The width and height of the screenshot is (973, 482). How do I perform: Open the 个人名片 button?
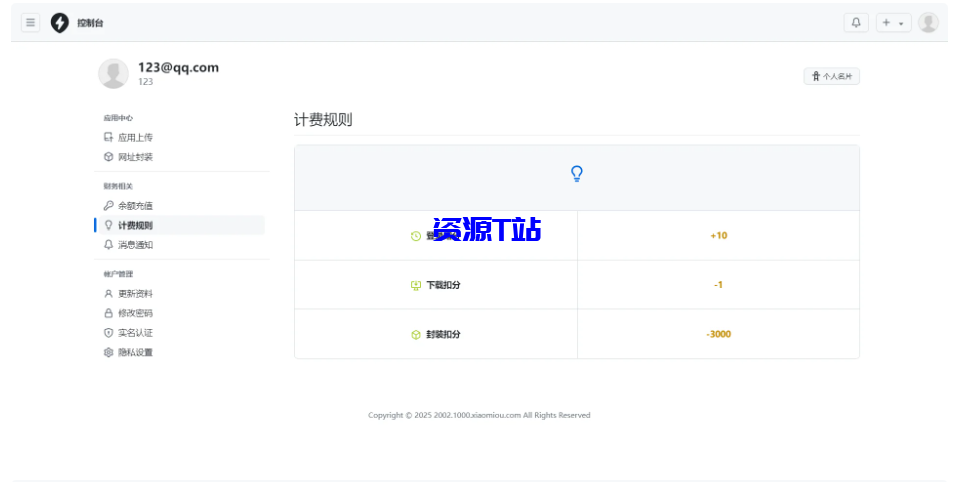click(832, 76)
